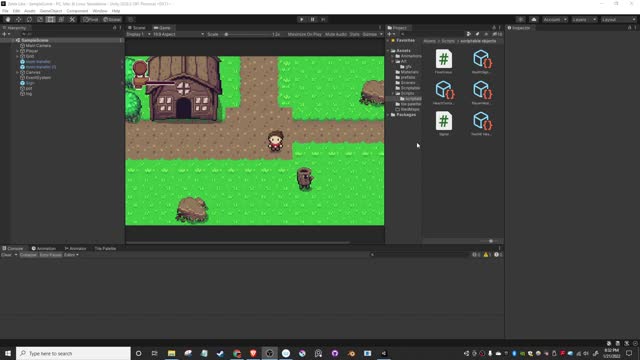The height and width of the screenshot is (360, 640).
Task: Click the Console Clear button
Action: 7,255
